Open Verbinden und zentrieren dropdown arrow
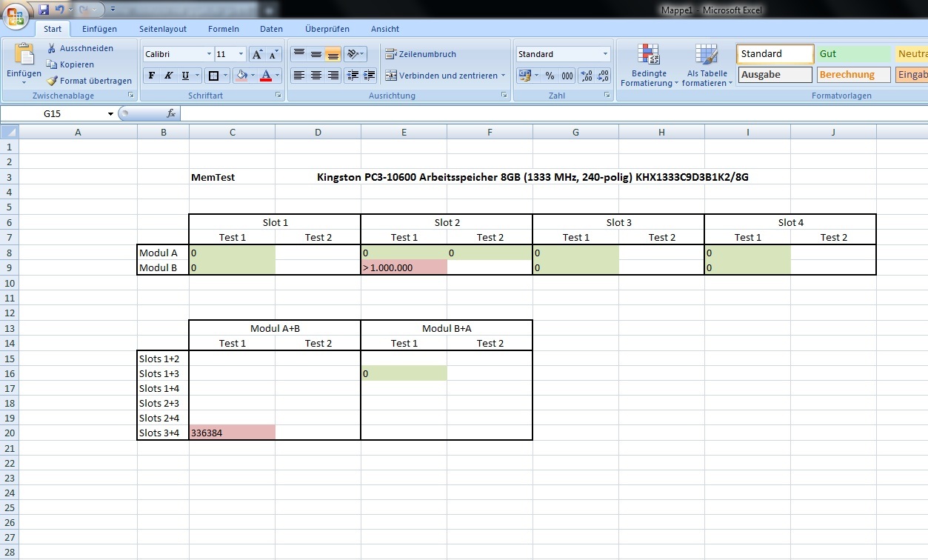 coord(503,76)
